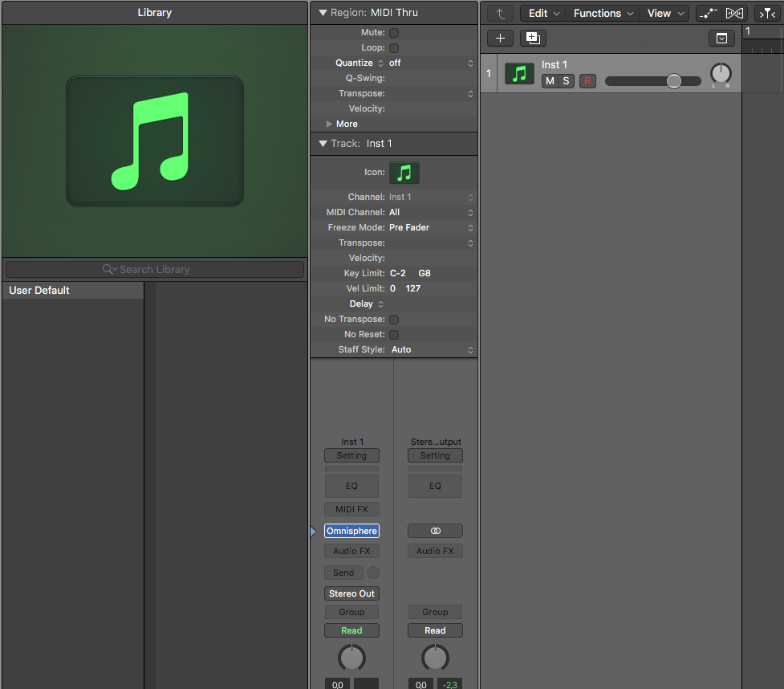The image size is (784, 689).
Task: Mute Inst 1 track with the M button
Action: pos(550,81)
